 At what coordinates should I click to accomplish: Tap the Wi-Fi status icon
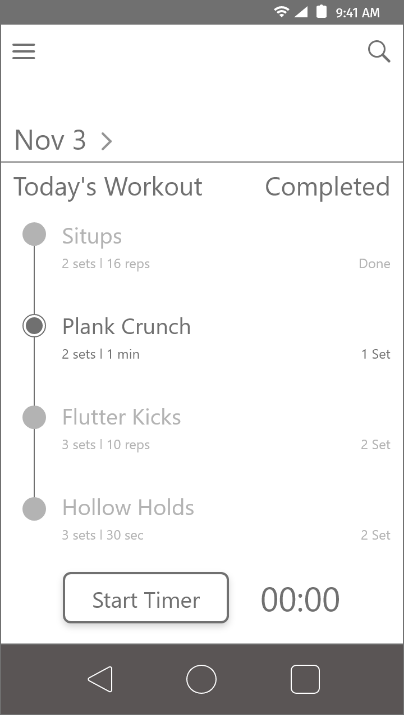[282, 12]
